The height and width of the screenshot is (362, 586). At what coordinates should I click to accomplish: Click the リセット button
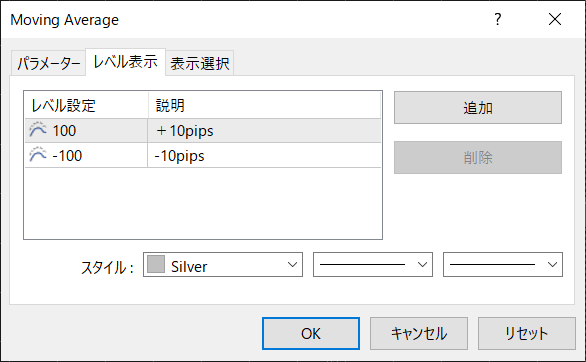527,334
